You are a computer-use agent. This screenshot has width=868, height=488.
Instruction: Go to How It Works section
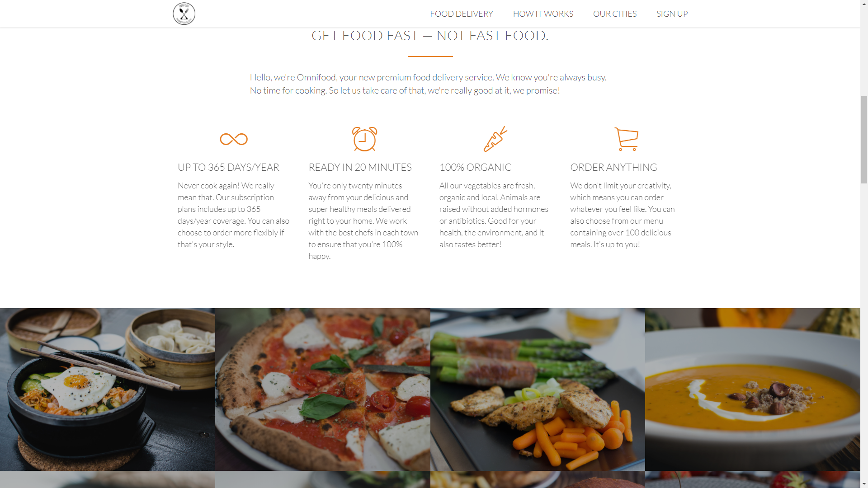click(x=542, y=14)
